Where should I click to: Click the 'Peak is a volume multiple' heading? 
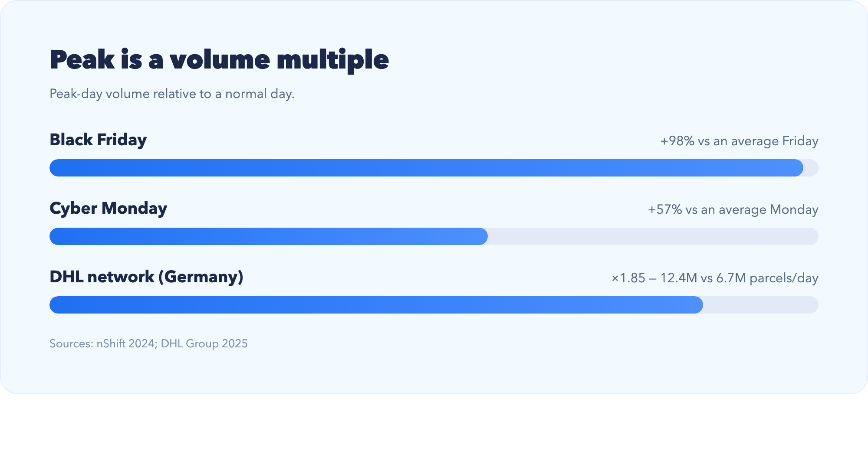click(x=219, y=60)
